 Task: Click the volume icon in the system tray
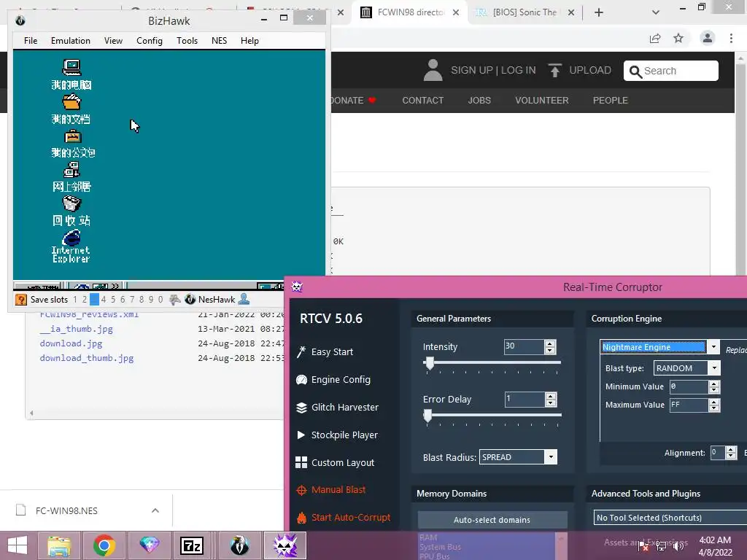(x=678, y=546)
